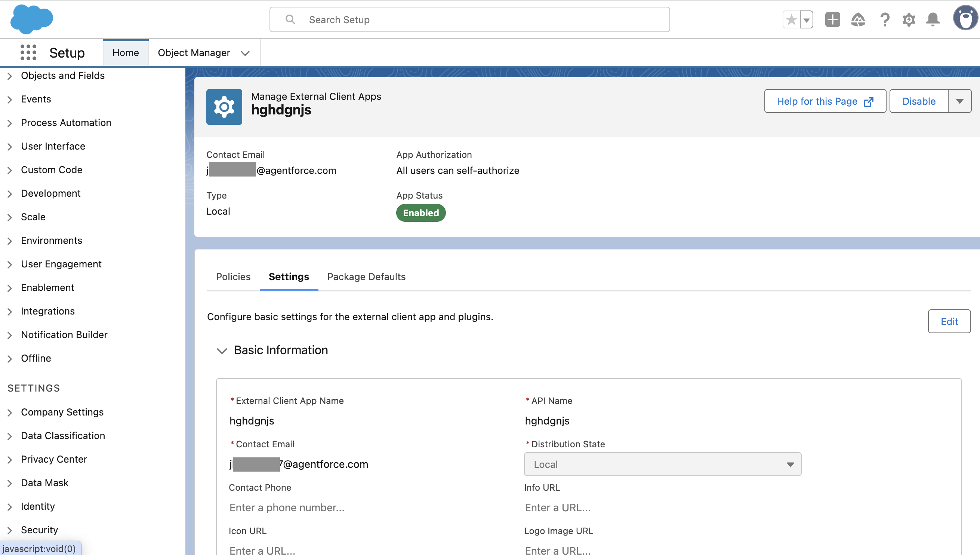The width and height of the screenshot is (980, 555).
Task: Open the Setup gear icon in header
Action: pyautogui.click(x=909, y=19)
